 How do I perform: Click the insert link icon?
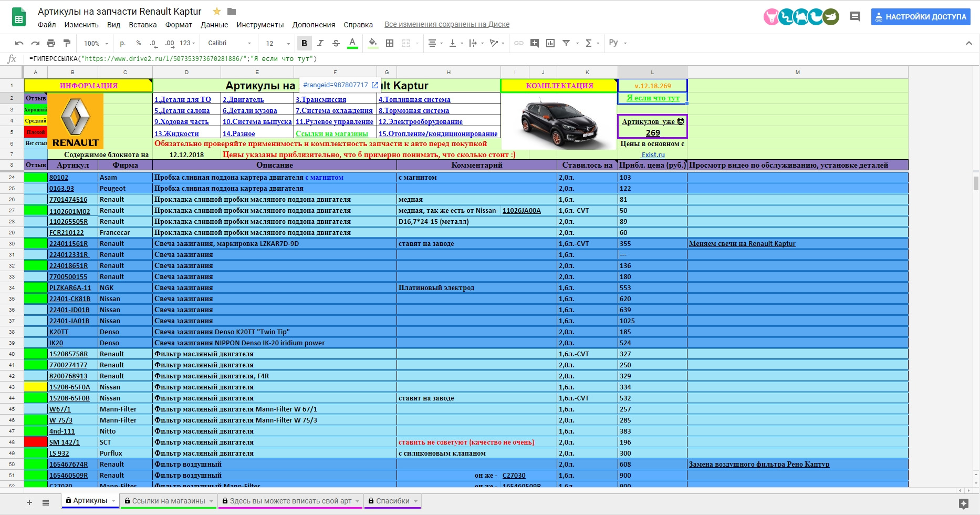tap(519, 43)
